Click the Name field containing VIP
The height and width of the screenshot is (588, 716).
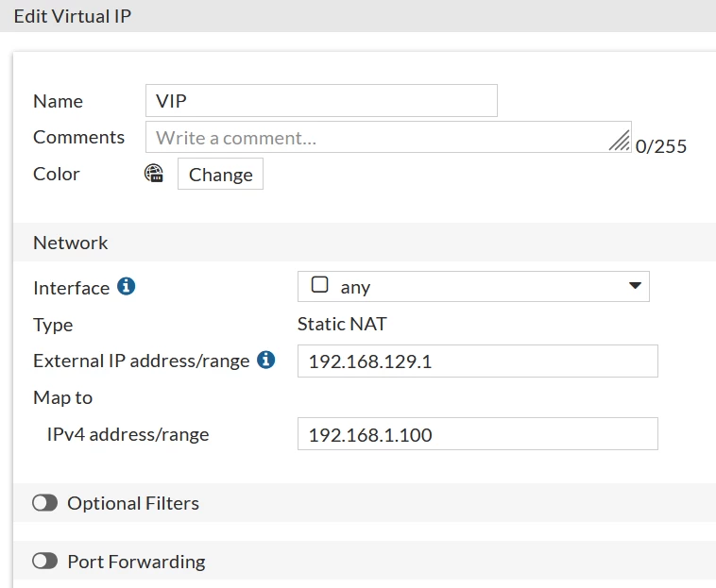tap(321, 100)
